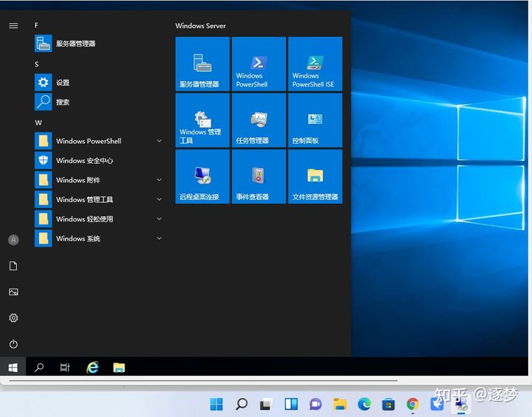
Task: Open Chat on the Windows 11 taskbar
Action: (316, 404)
